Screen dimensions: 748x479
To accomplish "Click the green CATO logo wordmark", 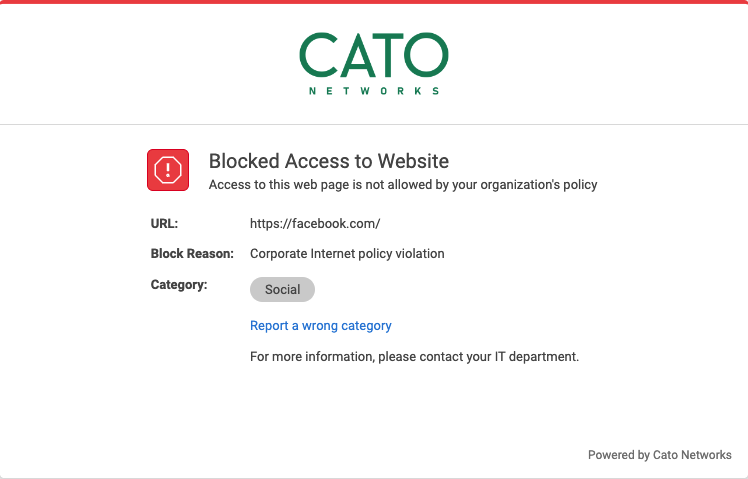I will click(374, 56).
